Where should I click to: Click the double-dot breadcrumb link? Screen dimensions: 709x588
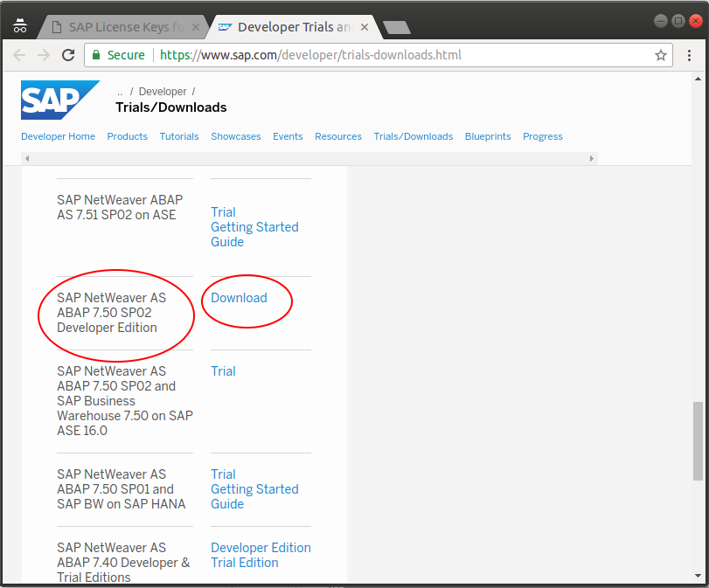point(120,92)
